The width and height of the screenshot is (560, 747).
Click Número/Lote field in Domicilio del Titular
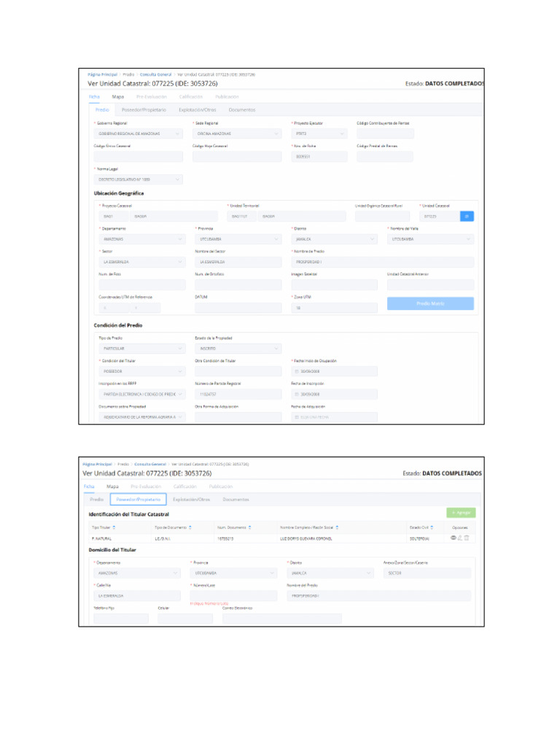click(x=233, y=595)
